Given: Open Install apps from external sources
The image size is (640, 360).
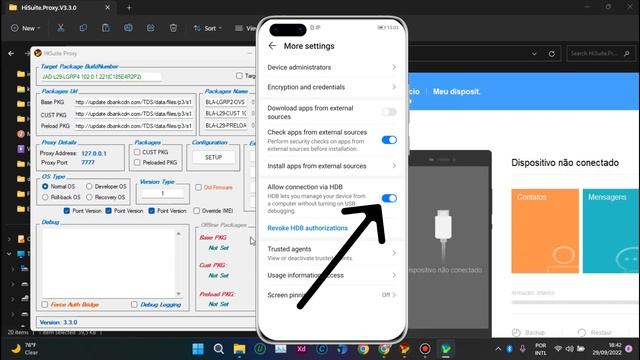Looking at the screenshot, I should click(331, 166).
